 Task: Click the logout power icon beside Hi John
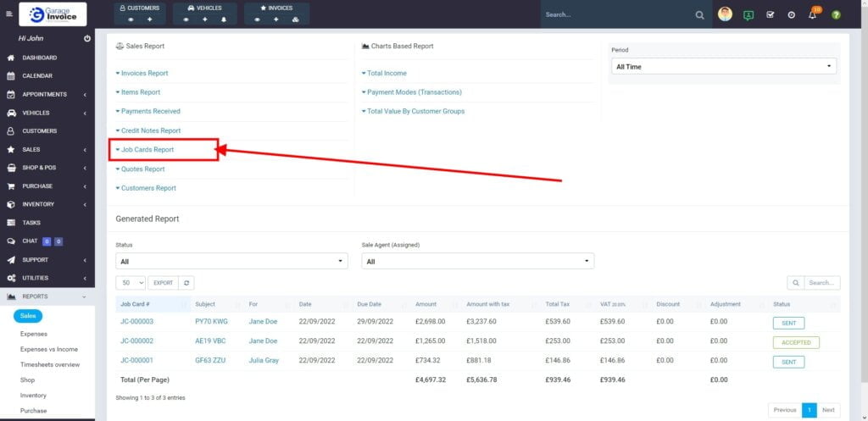point(87,39)
